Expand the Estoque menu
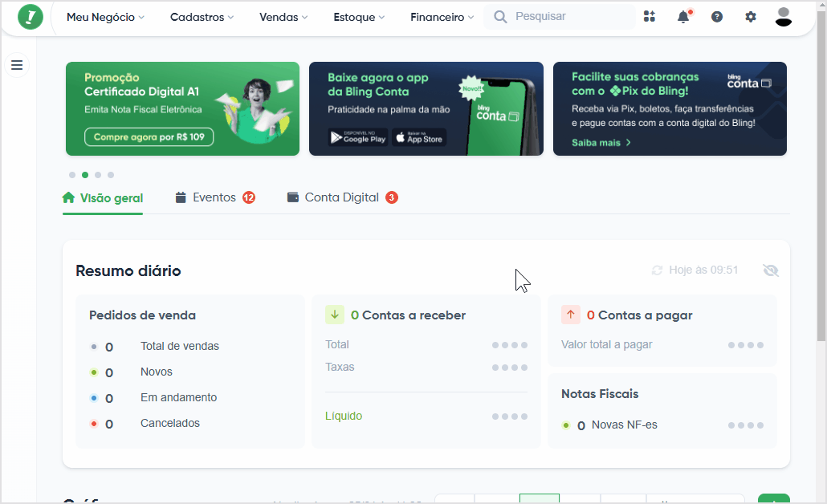827x504 pixels. pos(359,17)
